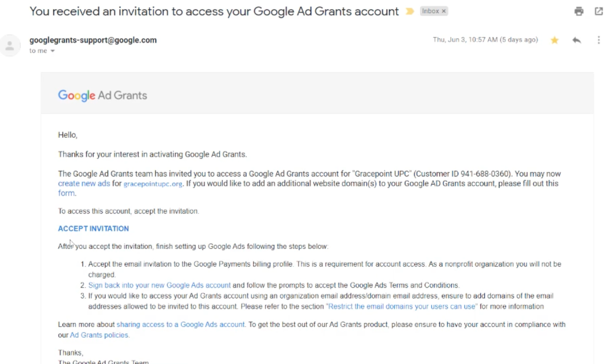Click the "form" link
This screenshot has height=364, width=607.
66,193
